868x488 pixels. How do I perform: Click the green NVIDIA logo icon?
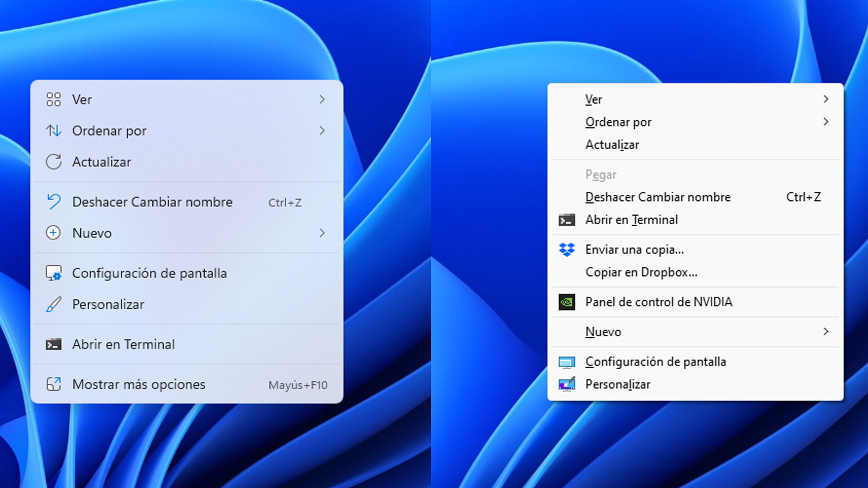(x=567, y=302)
